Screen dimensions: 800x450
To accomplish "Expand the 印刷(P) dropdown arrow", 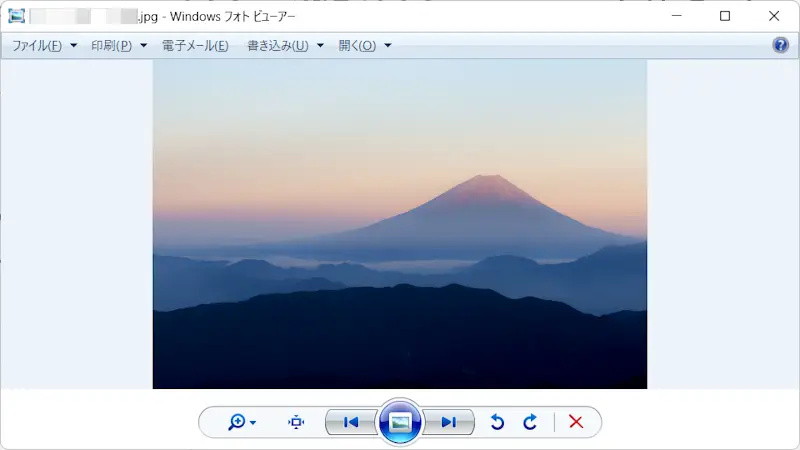I will [x=143, y=45].
